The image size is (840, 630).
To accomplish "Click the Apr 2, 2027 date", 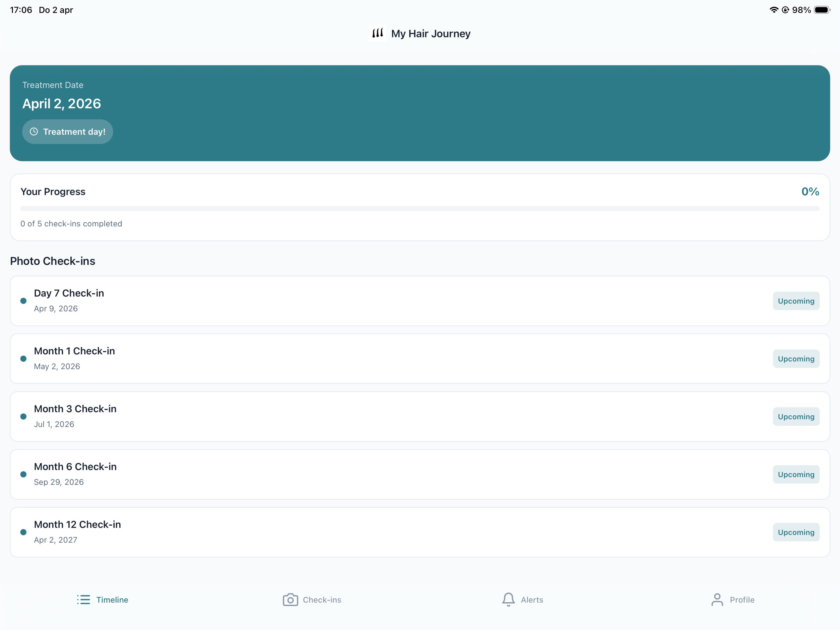I will click(x=55, y=540).
